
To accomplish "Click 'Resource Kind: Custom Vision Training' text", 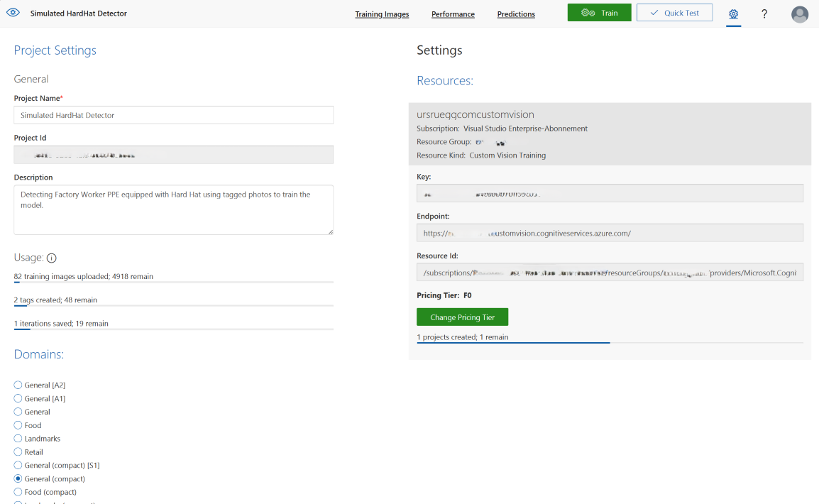I will (x=481, y=155).
